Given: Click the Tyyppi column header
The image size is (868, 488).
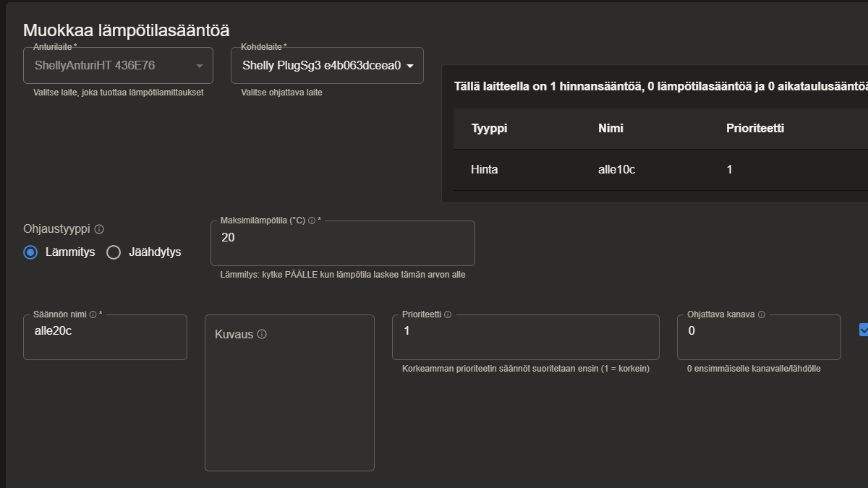Looking at the screenshot, I should 489,129.
